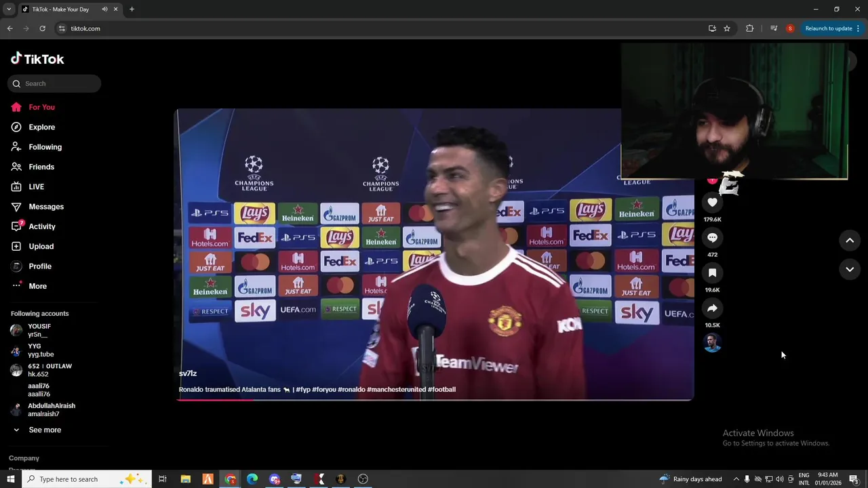Click Relaunch to update button
Screen dimensions: 868x488
coord(831,28)
